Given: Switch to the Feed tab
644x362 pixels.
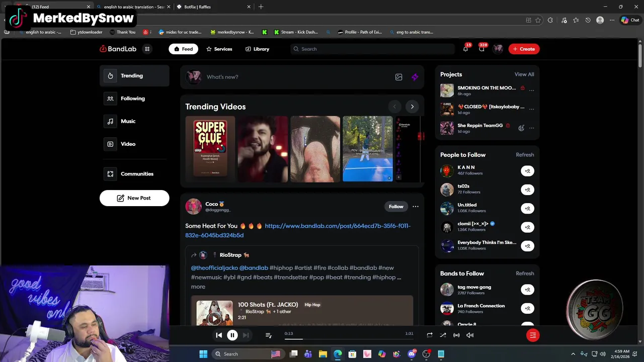Looking at the screenshot, I should pos(183,49).
